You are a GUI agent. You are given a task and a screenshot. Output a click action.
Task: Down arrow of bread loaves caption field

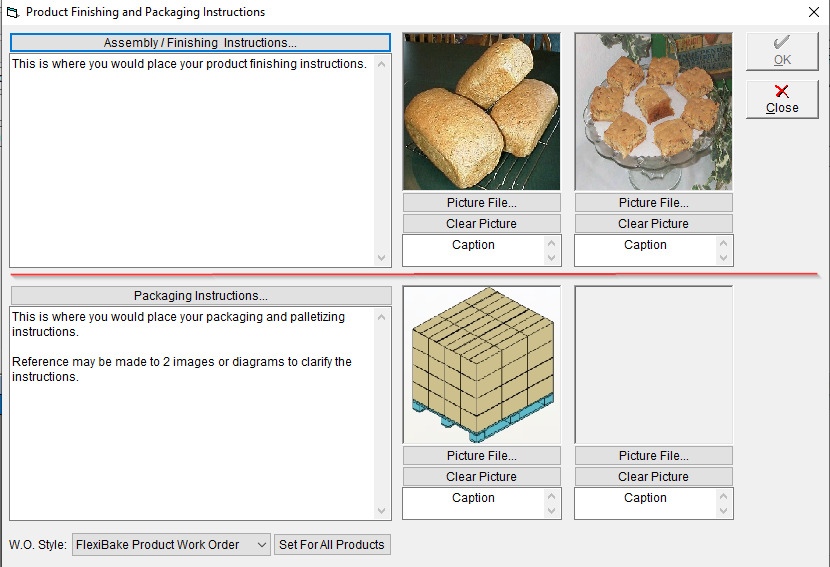pyautogui.click(x=552, y=258)
